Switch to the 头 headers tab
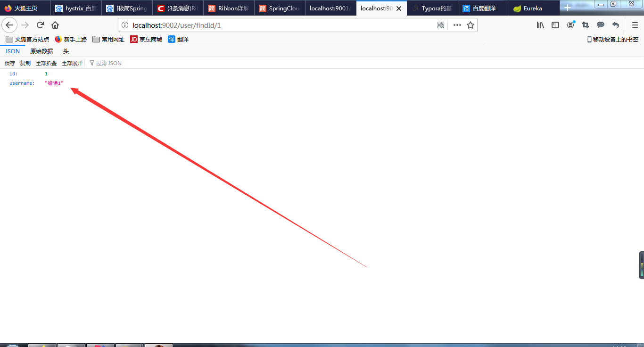 coord(66,51)
